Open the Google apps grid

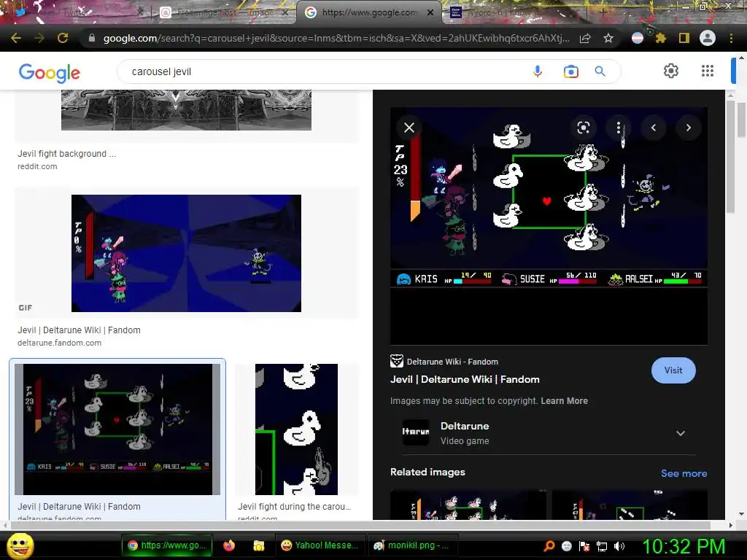pyautogui.click(x=708, y=71)
